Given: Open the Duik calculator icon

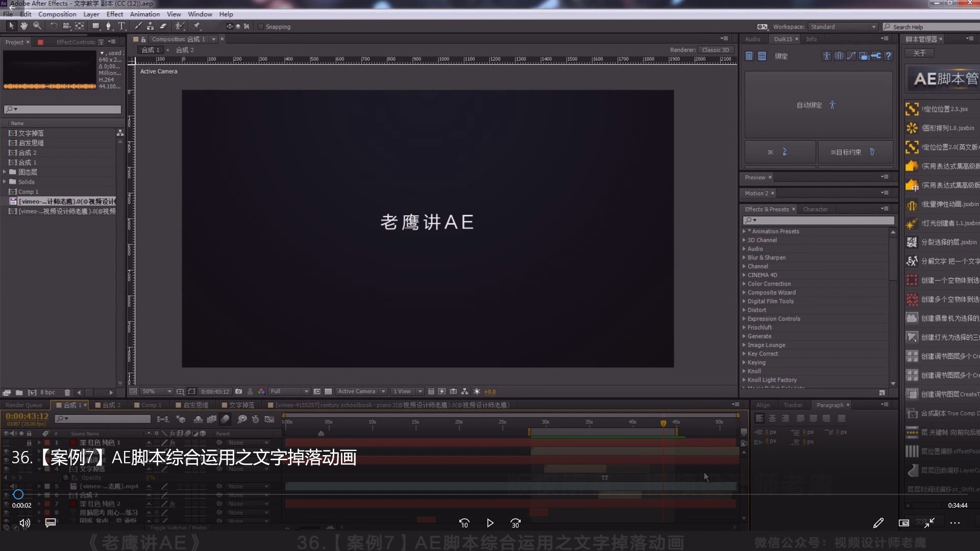Looking at the screenshot, I should [762, 56].
